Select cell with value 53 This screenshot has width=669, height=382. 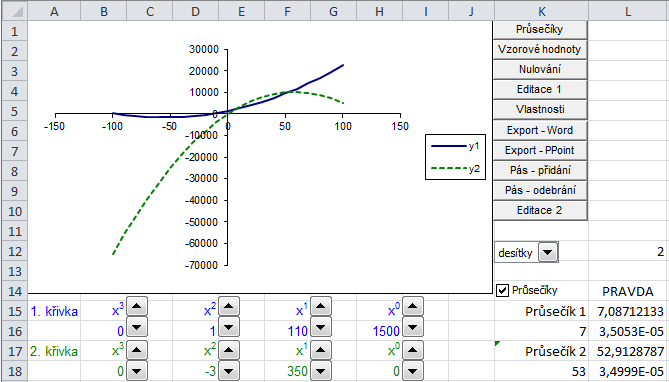(x=541, y=372)
